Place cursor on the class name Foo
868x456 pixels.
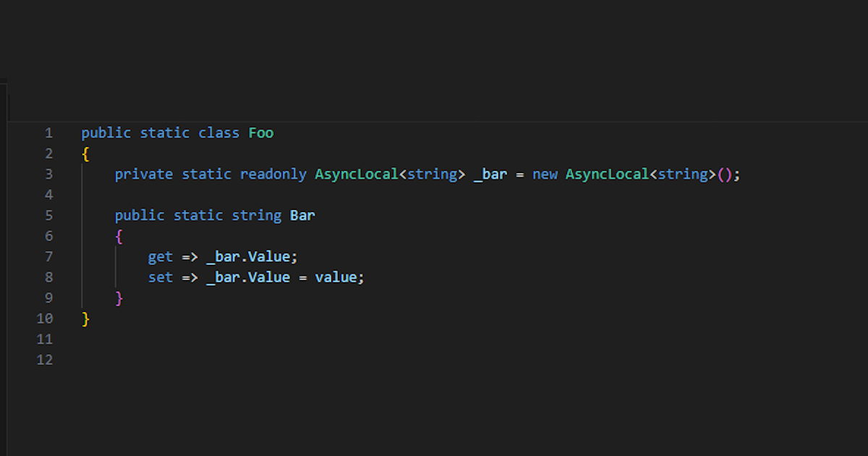coord(261,133)
